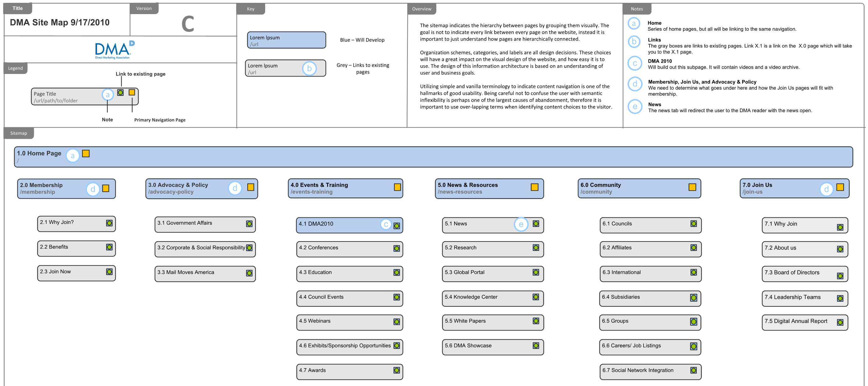Click green link icon on 7.3 Board of Directors
The image size is (868, 386).
840,276
